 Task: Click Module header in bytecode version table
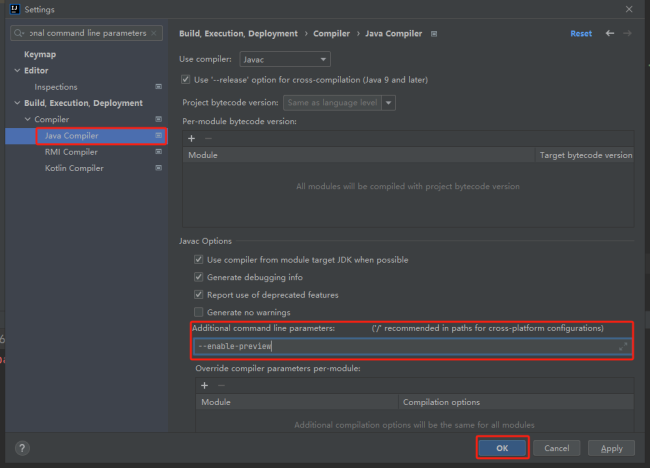click(359, 155)
